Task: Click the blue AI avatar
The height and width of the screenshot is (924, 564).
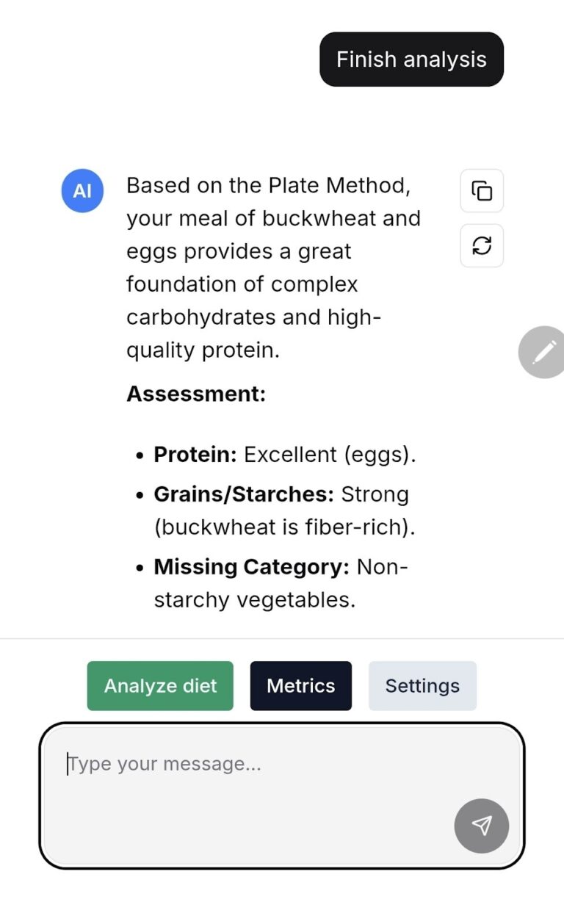Action: coord(82,191)
